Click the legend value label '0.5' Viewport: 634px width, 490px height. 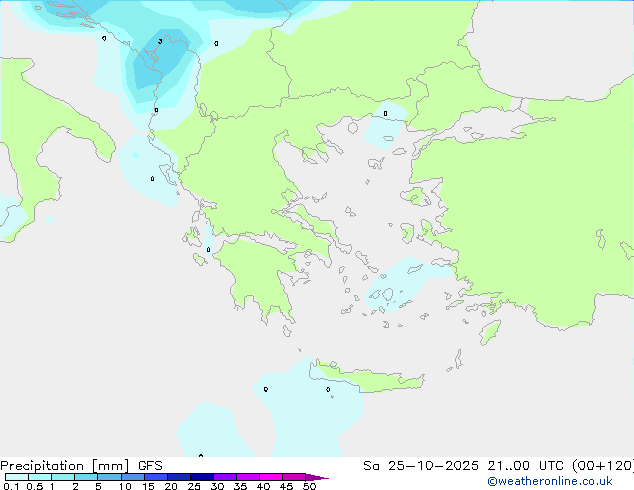click(35, 486)
